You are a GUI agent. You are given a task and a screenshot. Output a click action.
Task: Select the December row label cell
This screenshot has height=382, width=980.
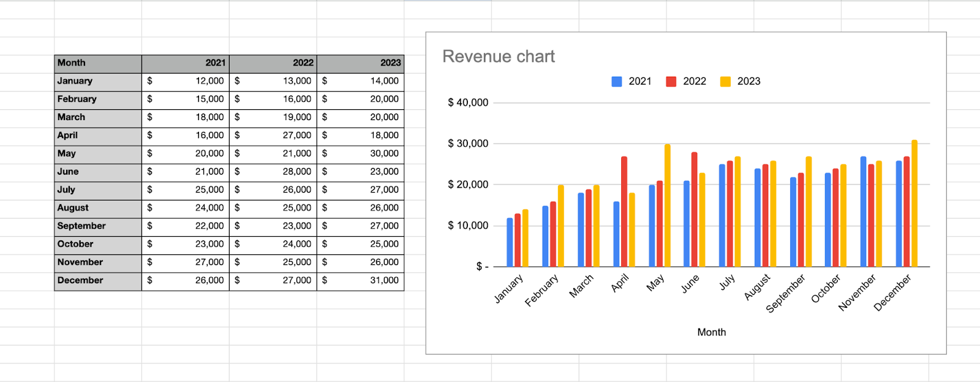pos(98,281)
